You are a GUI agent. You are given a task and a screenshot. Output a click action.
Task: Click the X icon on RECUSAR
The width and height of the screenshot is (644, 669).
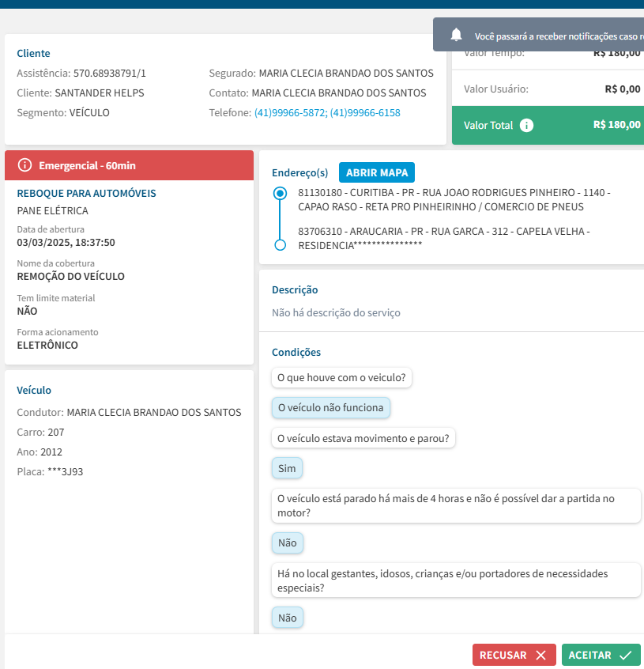540,656
